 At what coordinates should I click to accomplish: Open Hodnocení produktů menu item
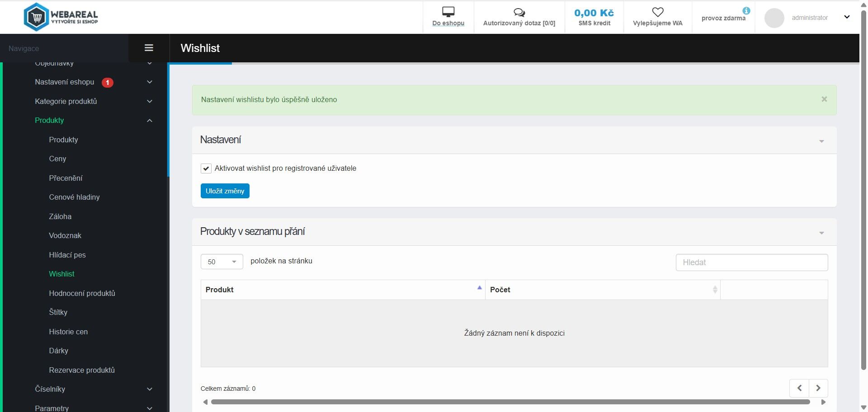click(x=82, y=293)
